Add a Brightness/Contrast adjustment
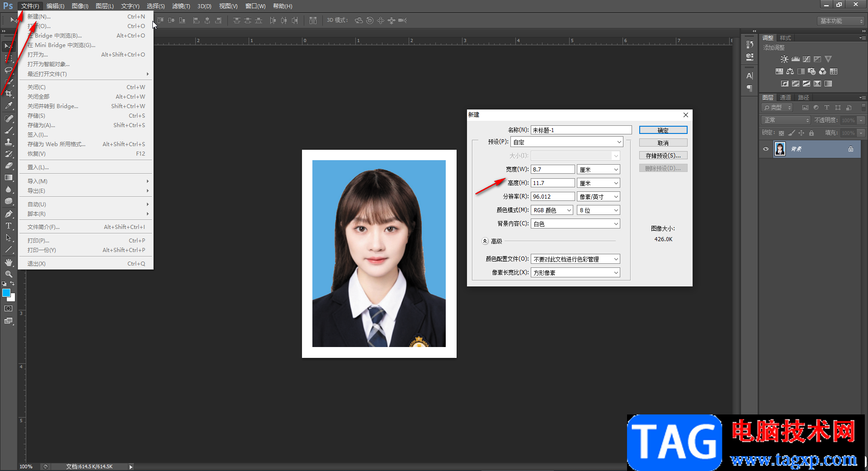Viewport: 868px width, 471px height. click(784, 59)
